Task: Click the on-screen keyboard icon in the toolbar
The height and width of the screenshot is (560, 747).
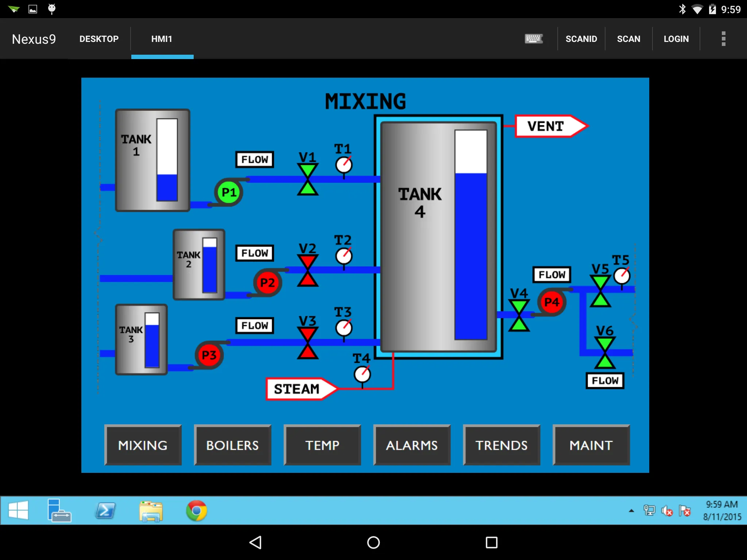Action: pos(534,39)
